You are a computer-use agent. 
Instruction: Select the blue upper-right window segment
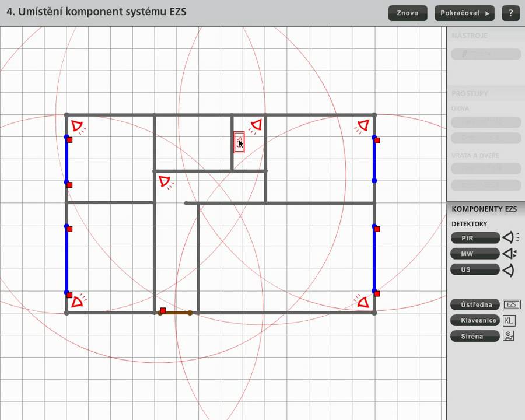374,159
